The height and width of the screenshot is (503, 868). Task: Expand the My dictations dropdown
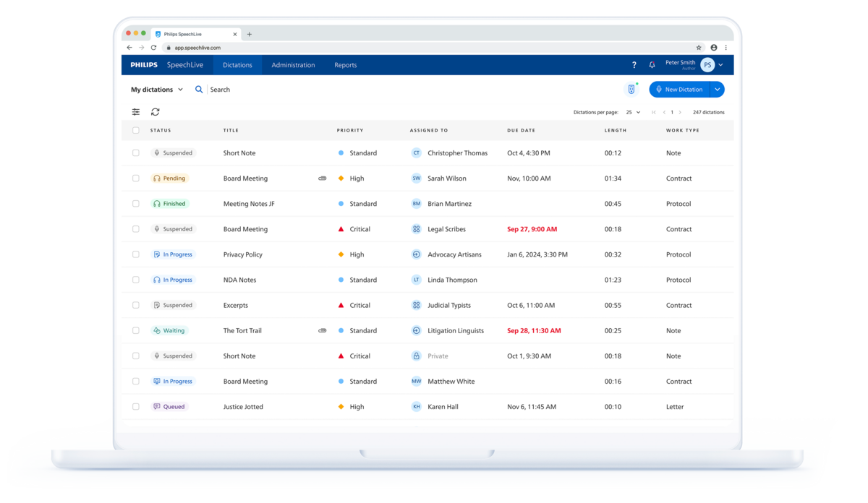(157, 90)
